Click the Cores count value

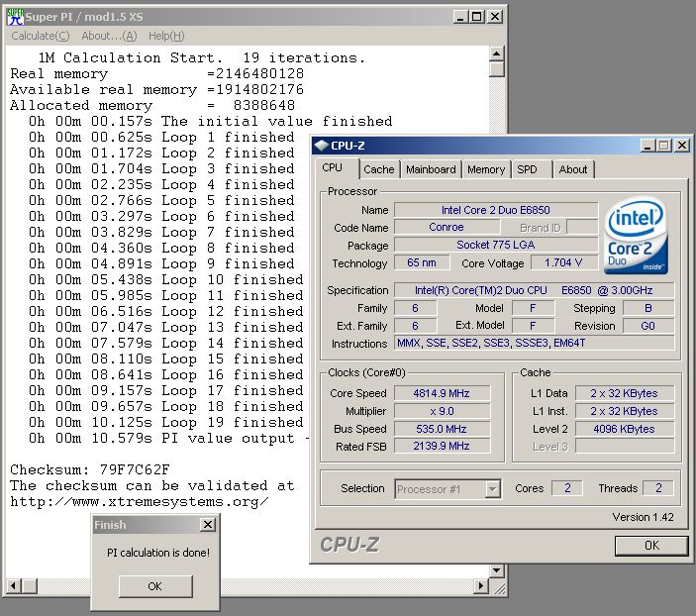coord(567,488)
